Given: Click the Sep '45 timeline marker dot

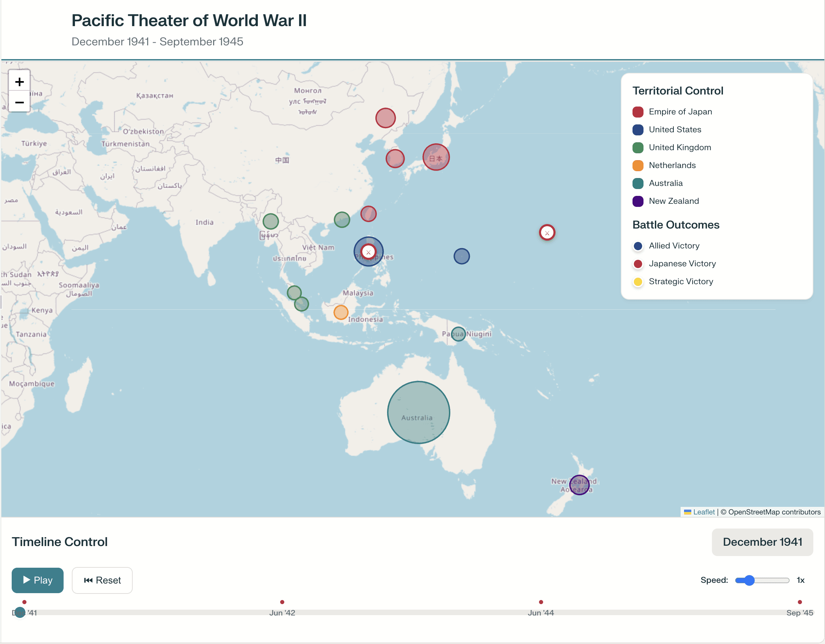Looking at the screenshot, I should point(799,602).
